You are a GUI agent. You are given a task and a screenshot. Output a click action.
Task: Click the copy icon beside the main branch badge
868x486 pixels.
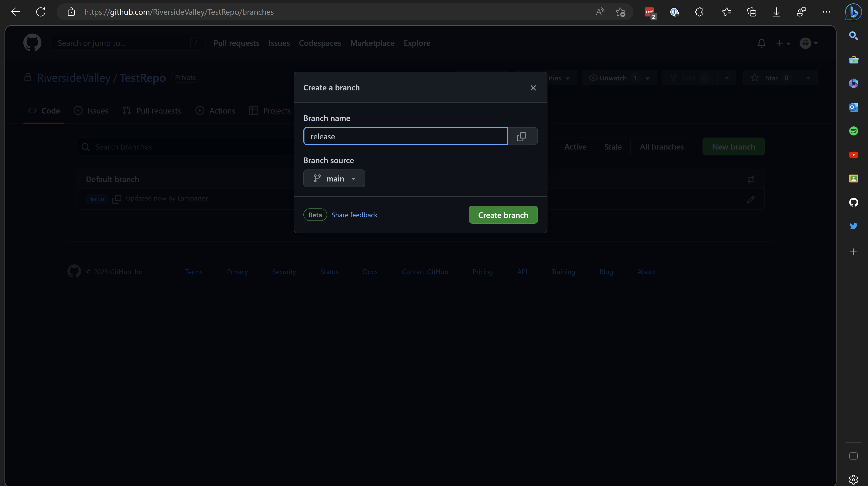pos(117,199)
